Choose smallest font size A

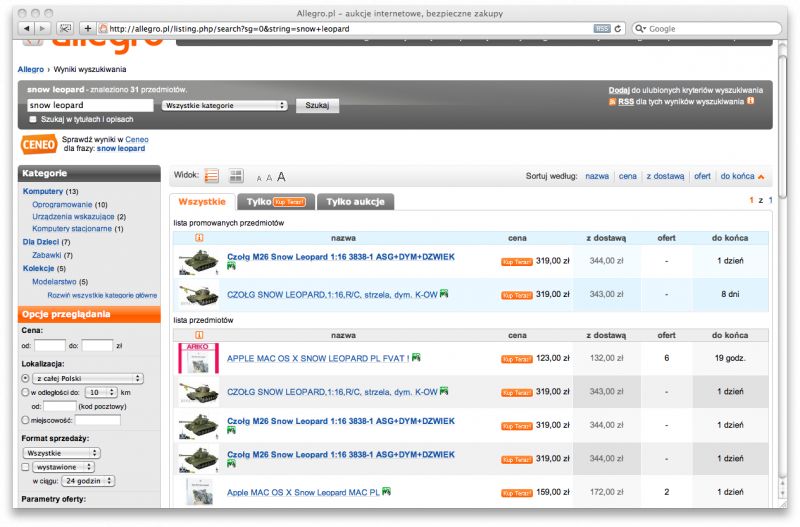[259, 179]
